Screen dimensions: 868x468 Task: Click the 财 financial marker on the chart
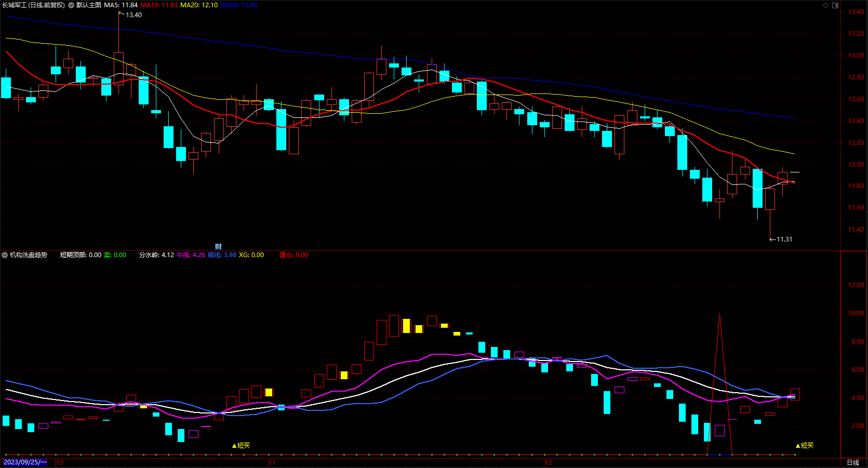(x=218, y=246)
